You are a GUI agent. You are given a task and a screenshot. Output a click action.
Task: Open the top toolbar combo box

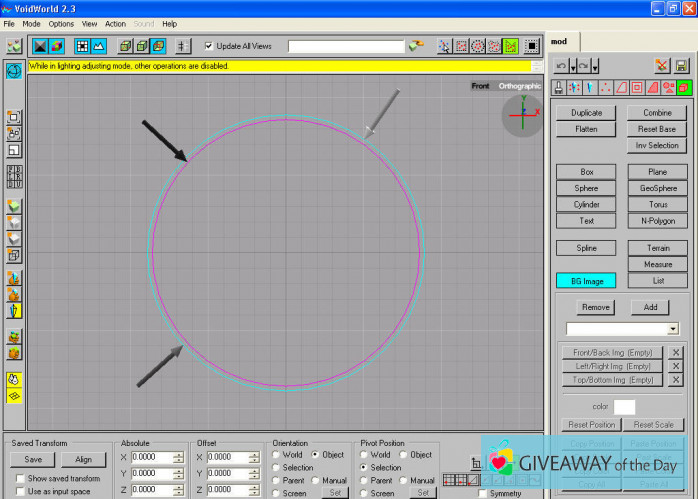345,46
